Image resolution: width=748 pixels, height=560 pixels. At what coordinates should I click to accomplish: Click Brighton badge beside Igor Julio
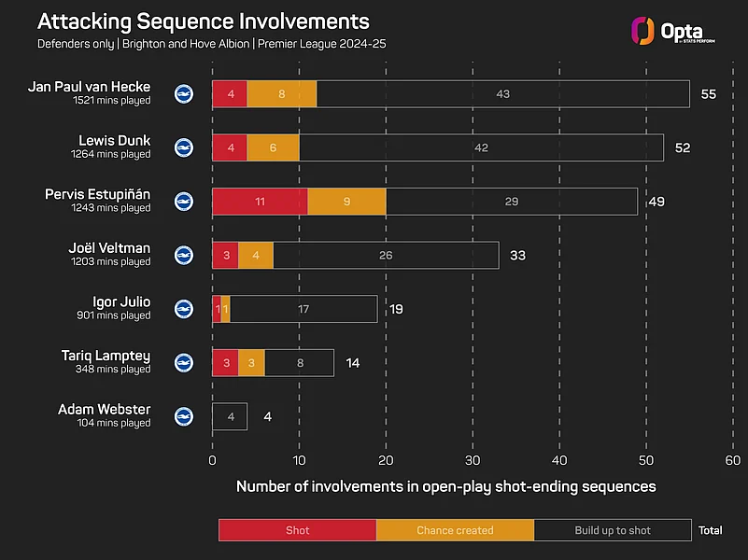click(x=184, y=309)
